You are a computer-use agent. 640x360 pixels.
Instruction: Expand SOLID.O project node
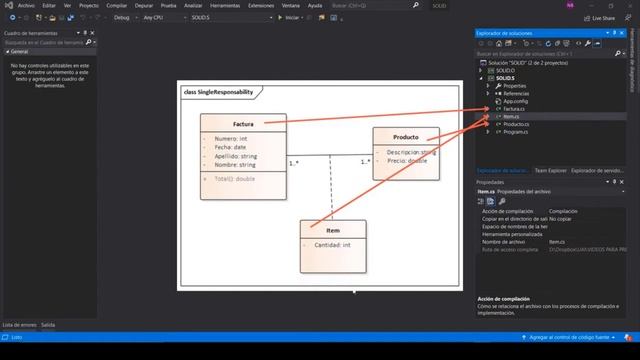coord(481,70)
